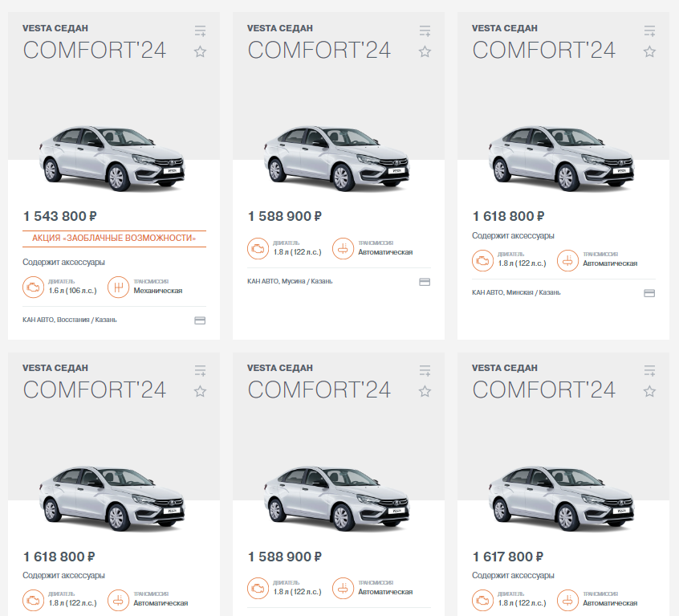679x616 pixels.
Task: Favorite the 1 617 800 ₽ Vesta with star
Action: coord(649,392)
